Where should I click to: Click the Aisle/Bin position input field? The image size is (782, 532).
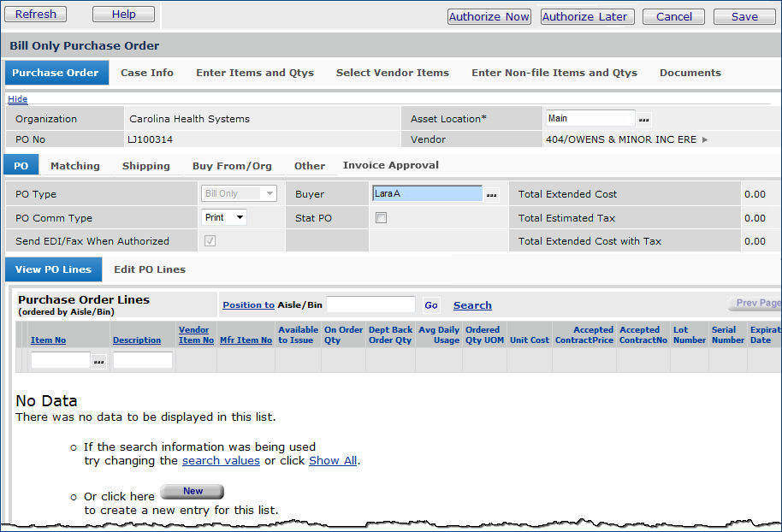point(370,305)
